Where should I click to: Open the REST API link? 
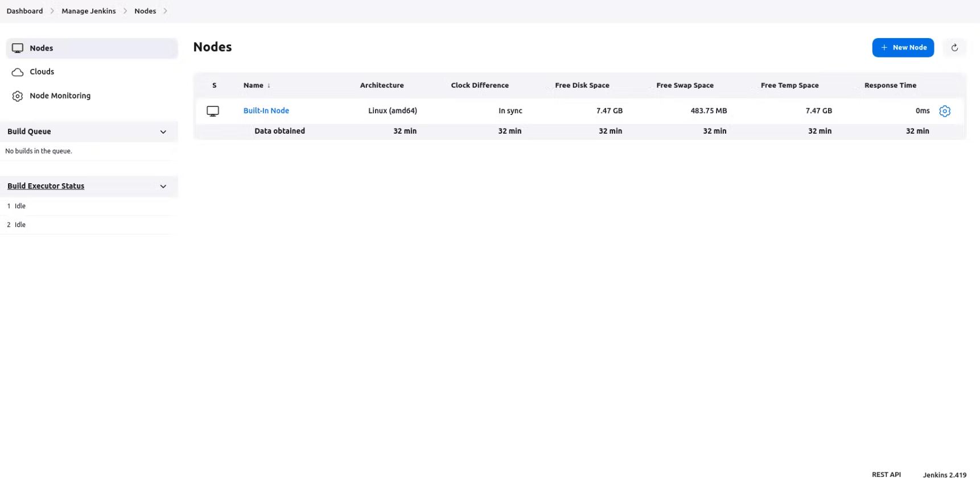886,475
